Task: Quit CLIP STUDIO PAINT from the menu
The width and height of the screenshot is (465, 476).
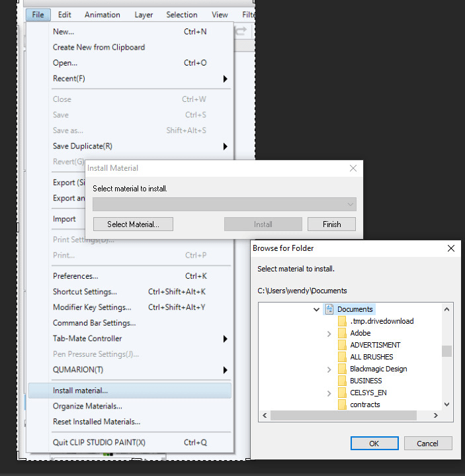Action: point(130,443)
